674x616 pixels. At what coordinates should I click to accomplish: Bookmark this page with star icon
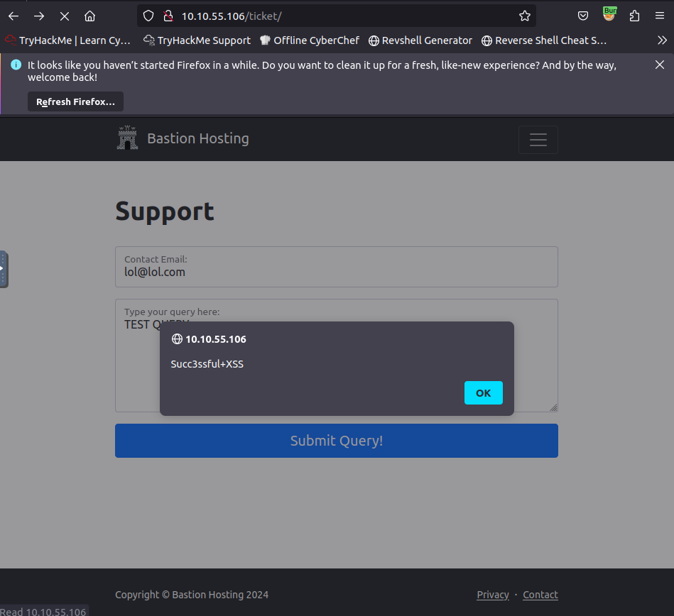(524, 16)
